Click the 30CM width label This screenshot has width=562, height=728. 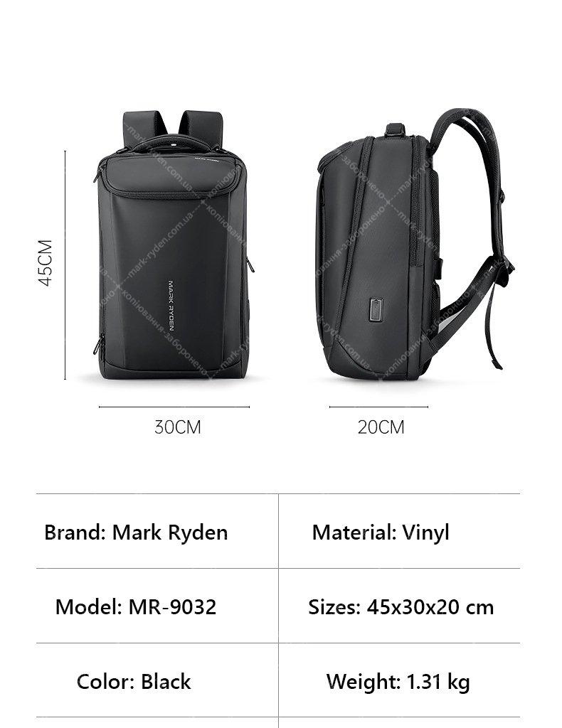(177, 427)
